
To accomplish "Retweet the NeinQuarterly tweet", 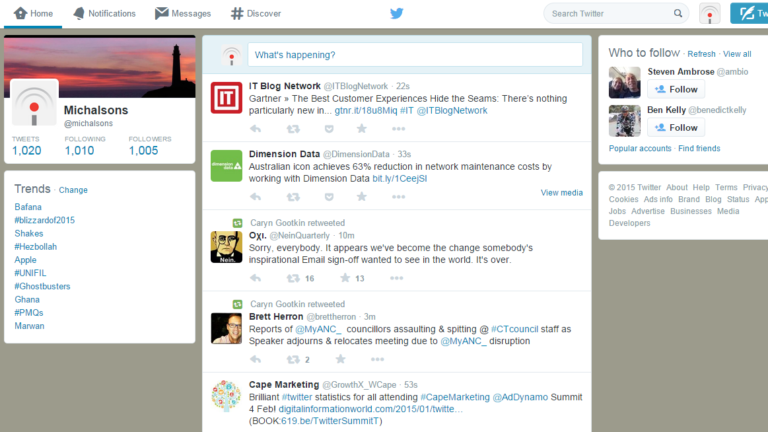I will coord(293,278).
